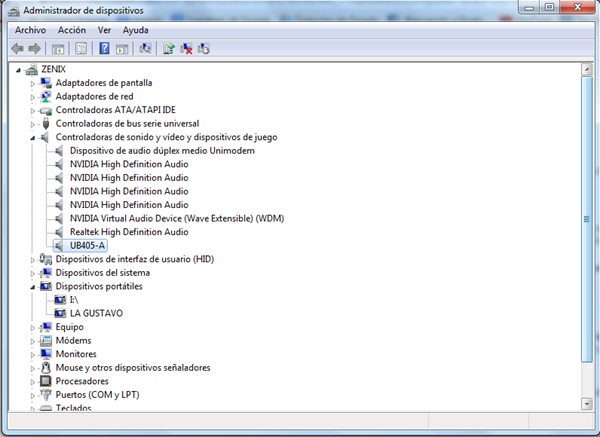Image resolution: width=600 pixels, height=437 pixels.
Task: Select the Puertos (COM y LPT) icon
Action: tap(46, 395)
